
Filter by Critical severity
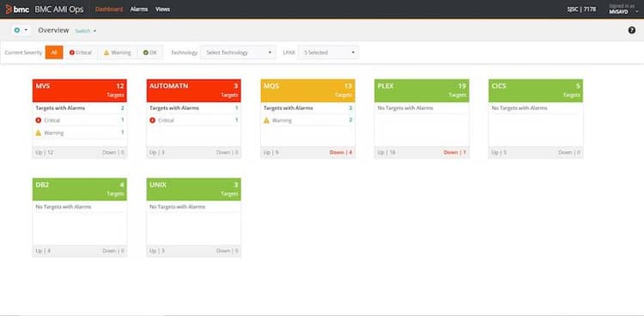point(81,52)
